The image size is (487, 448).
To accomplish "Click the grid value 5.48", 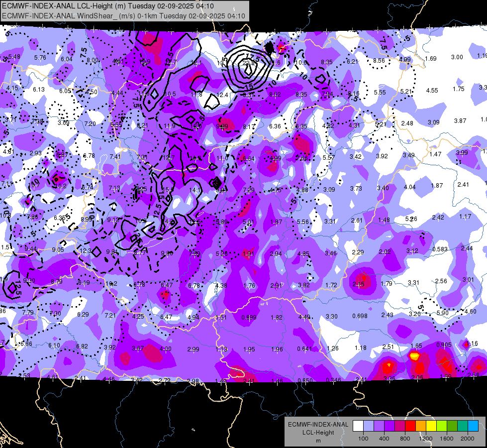I will coord(14,57).
